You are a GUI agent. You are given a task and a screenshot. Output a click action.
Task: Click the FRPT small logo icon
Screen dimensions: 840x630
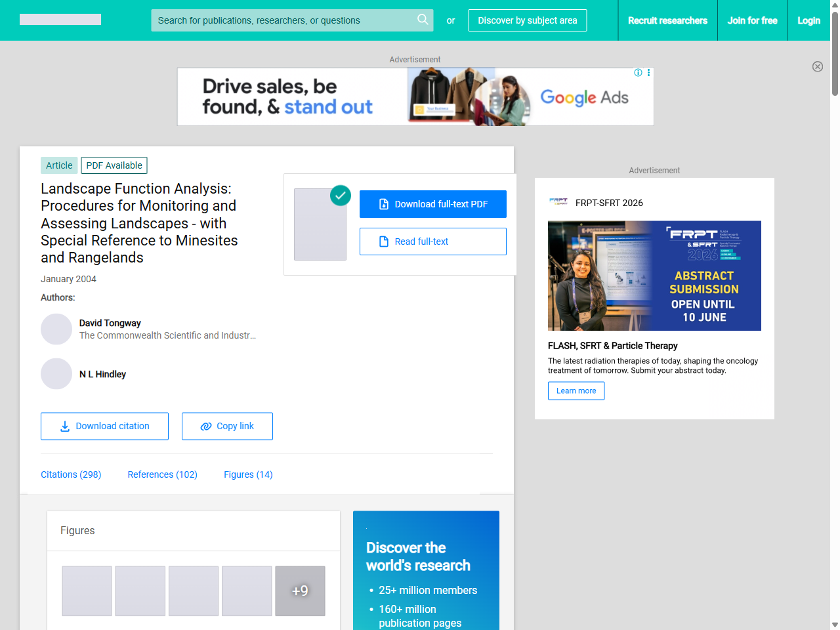coord(558,202)
